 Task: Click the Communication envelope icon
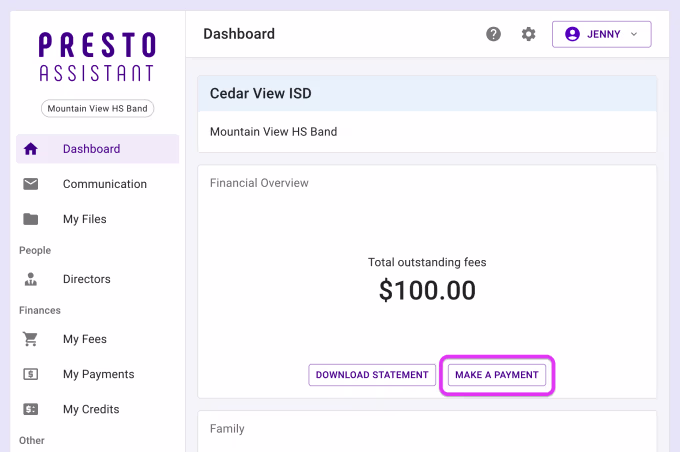pyautogui.click(x=31, y=184)
